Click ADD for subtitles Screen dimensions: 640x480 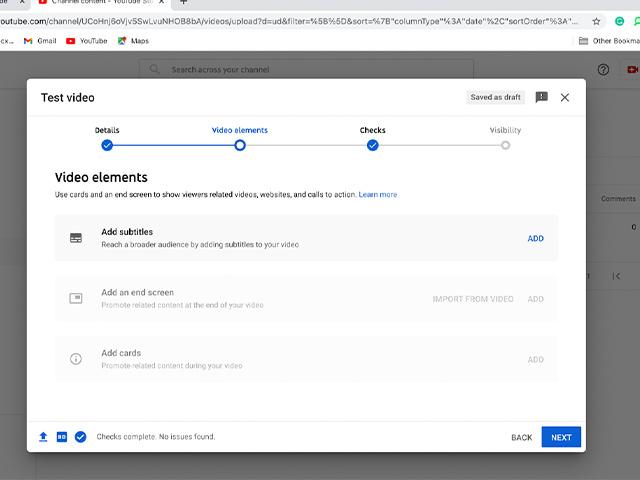536,238
